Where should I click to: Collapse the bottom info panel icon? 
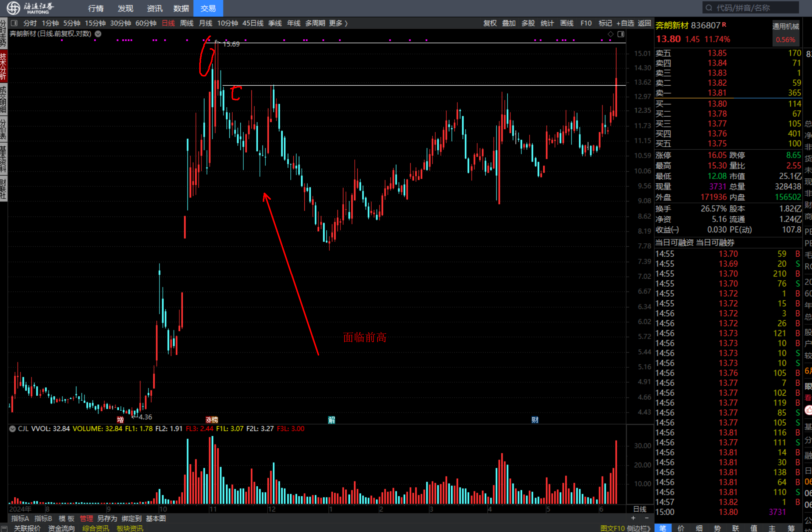point(4,528)
